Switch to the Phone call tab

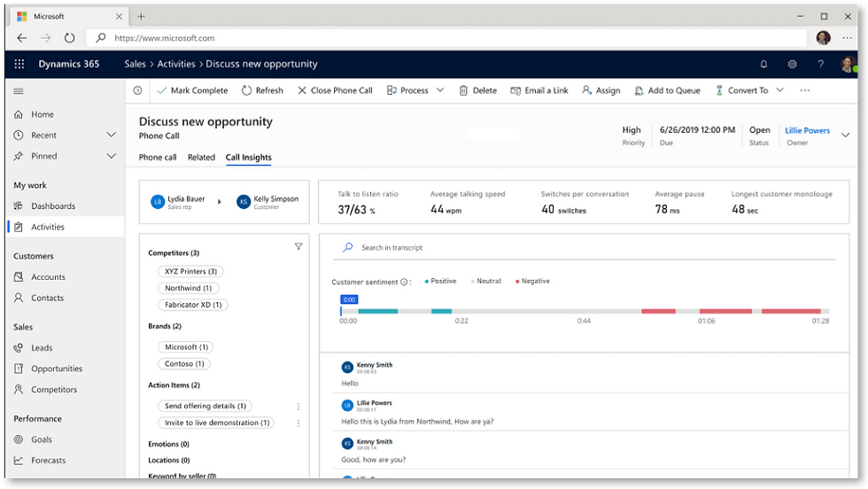point(158,158)
